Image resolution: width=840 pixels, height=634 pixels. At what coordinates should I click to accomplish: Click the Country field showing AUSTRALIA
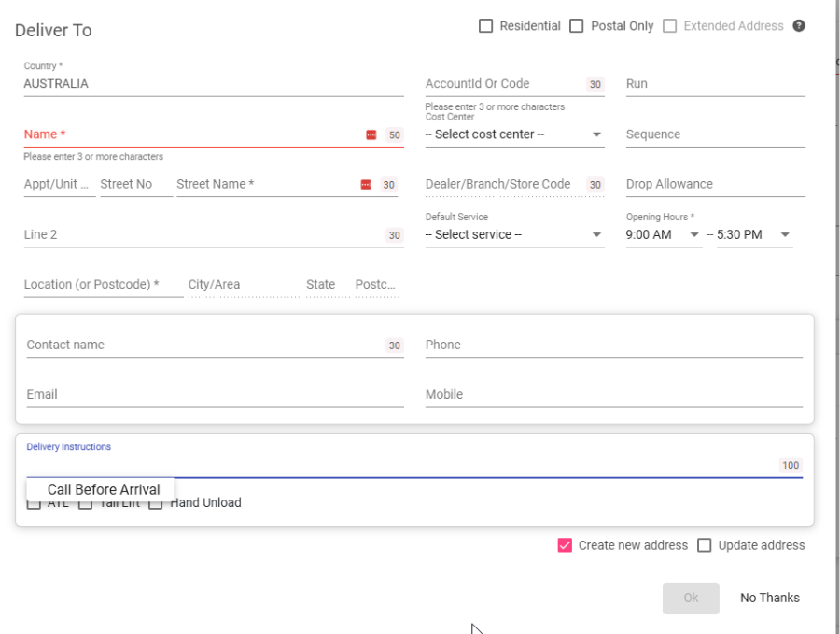[x=213, y=84]
